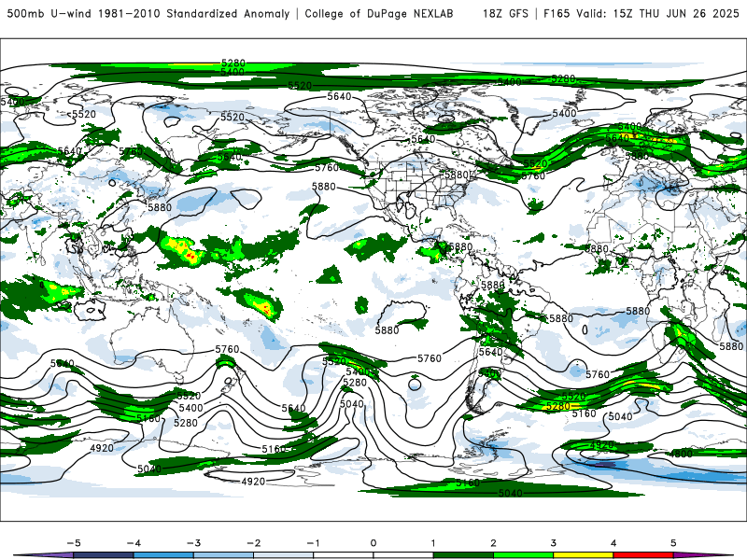Image resolution: width=747 pixels, height=560 pixels.
Task: Click the '5880' contour label over the United States
Action: 457,175
